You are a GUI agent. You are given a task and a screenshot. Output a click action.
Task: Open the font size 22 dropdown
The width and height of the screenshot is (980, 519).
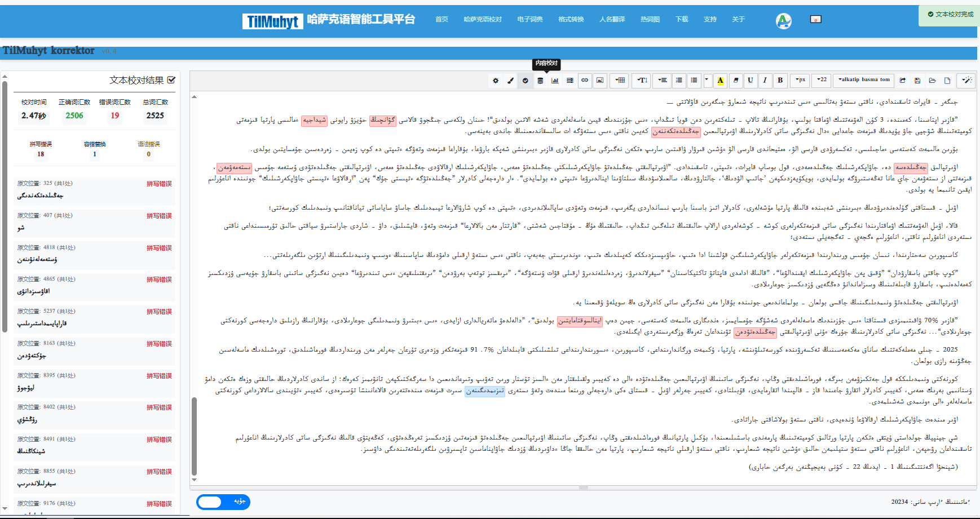(x=822, y=80)
